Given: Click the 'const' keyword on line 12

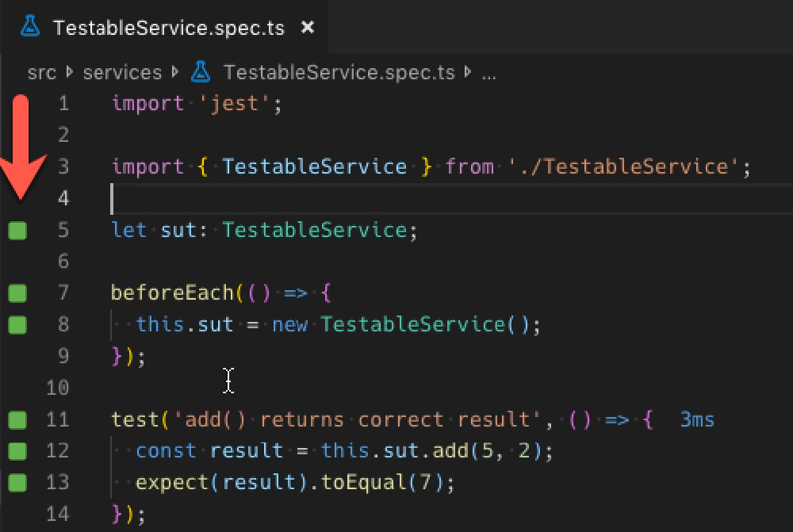Looking at the screenshot, I should [x=167, y=451].
